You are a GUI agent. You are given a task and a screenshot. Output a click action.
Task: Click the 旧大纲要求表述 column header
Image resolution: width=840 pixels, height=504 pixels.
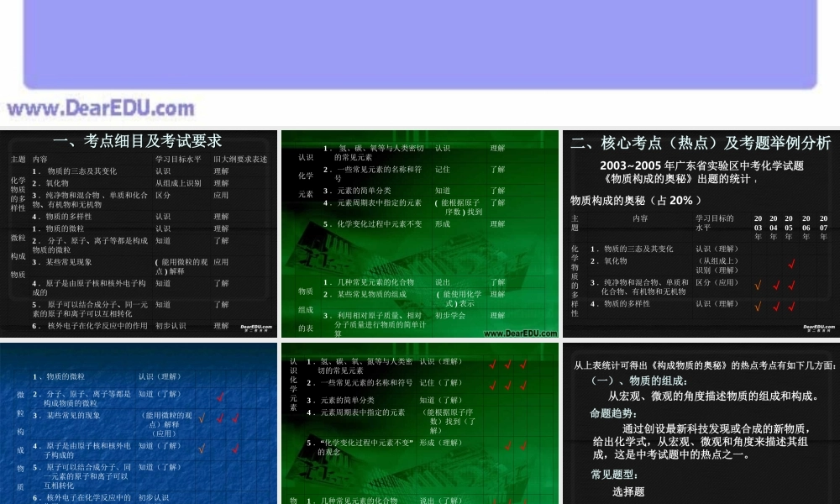click(x=240, y=159)
